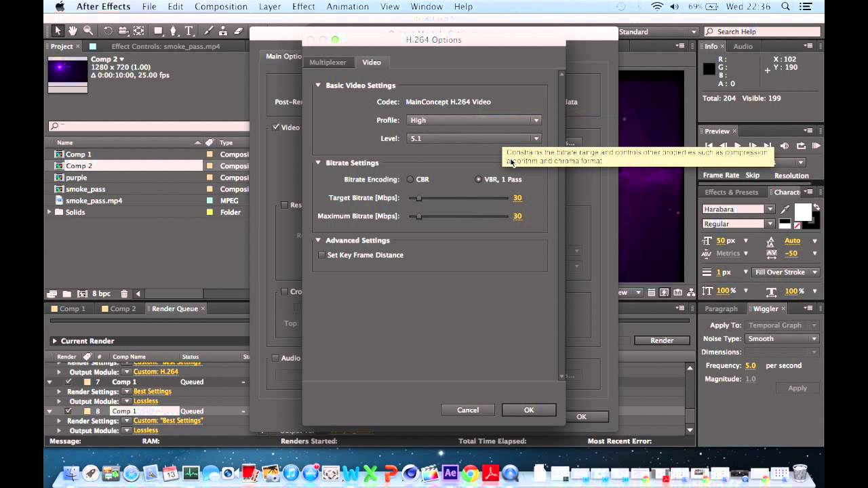Select the Eraser tool

238,31
